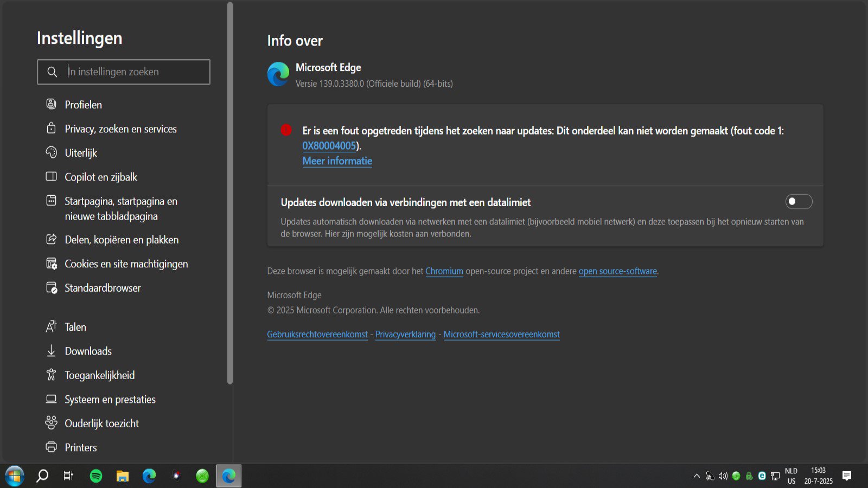Click the Delen, kopiëren en plakken share icon
Screen dimensions: 868x488
pos(51,239)
